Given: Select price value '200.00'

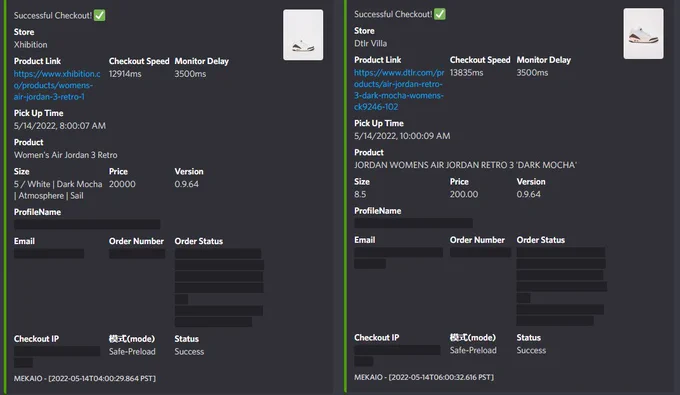Looking at the screenshot, I should [x=464, y=194].
